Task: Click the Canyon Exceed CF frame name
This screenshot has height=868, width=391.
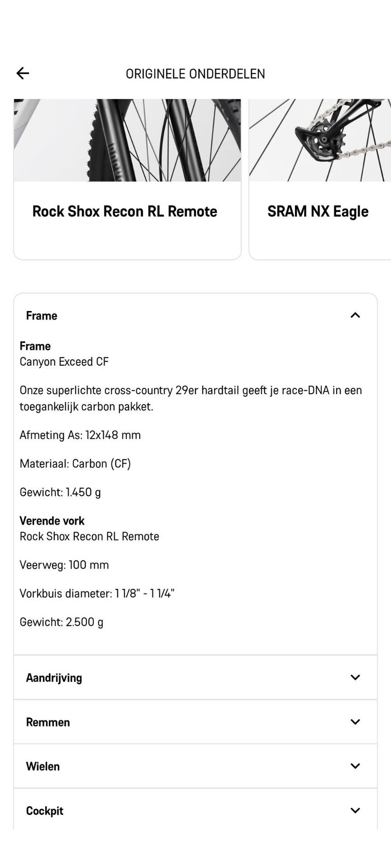Action: coord(64,362)
